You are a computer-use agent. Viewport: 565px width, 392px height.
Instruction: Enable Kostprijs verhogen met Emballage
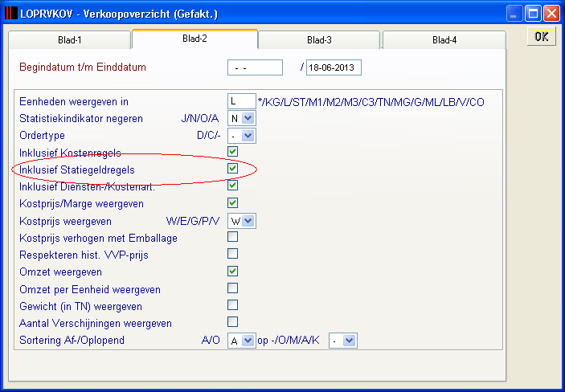(233, 237)
